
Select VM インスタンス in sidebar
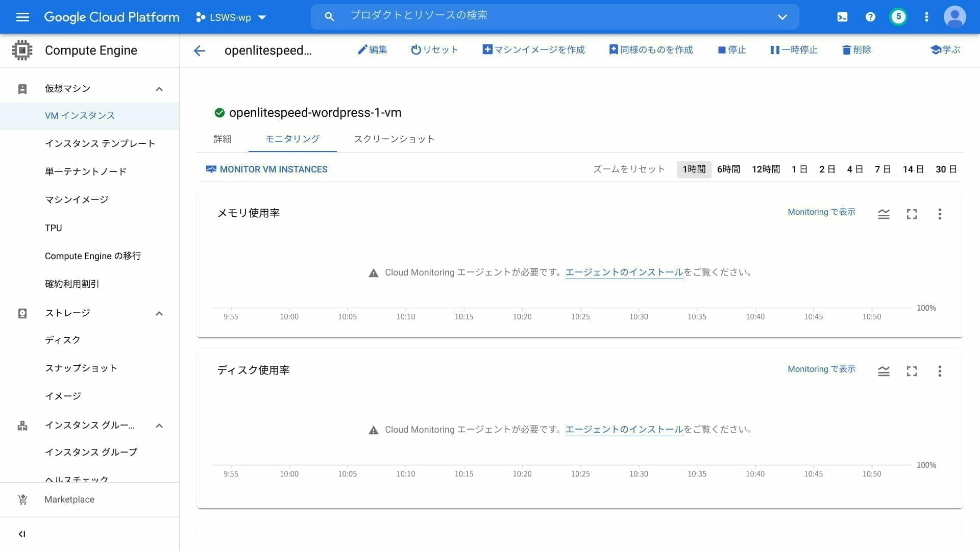point(89,116)
